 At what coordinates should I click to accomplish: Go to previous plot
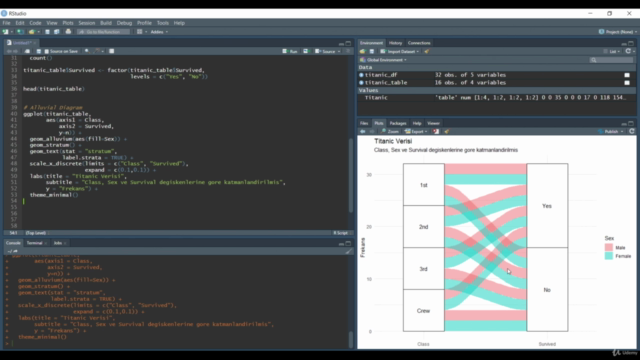tap(362, 131)
